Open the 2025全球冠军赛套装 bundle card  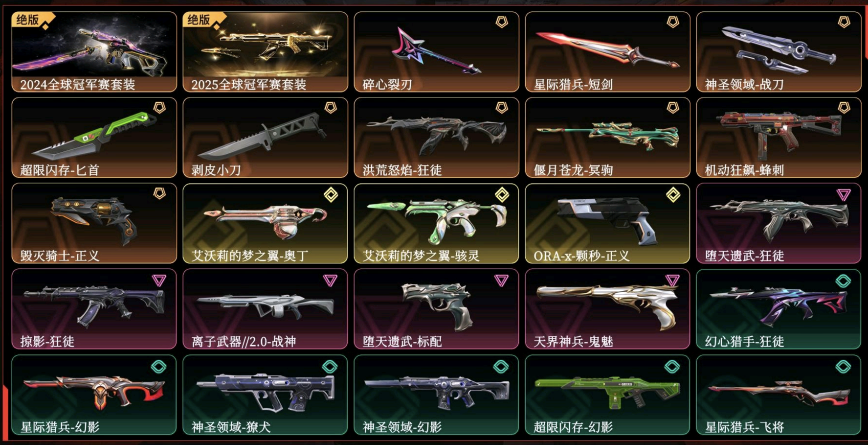265,52
